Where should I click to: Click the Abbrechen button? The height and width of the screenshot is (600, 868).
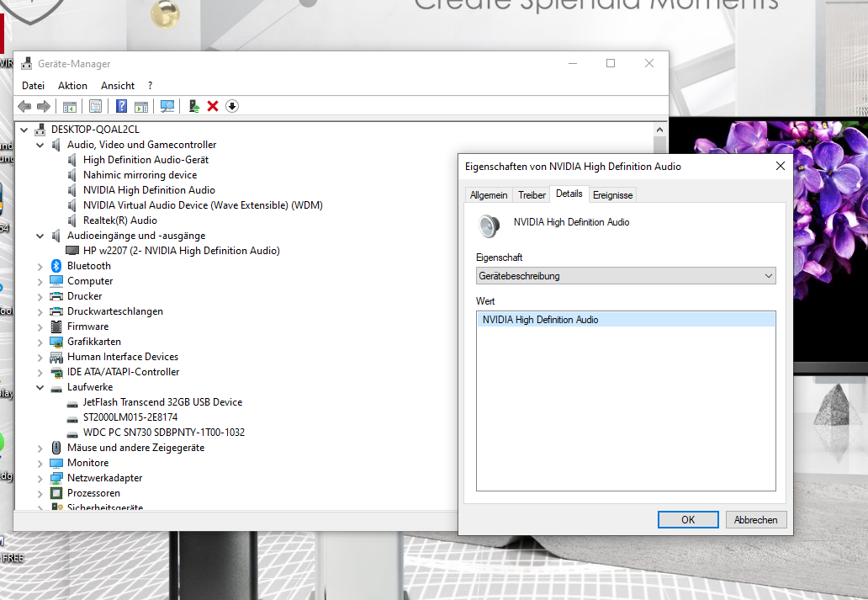(755, 520)
